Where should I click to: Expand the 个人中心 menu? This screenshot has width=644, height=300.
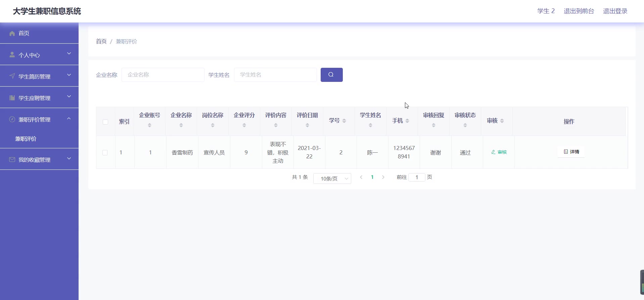(39, 55)
